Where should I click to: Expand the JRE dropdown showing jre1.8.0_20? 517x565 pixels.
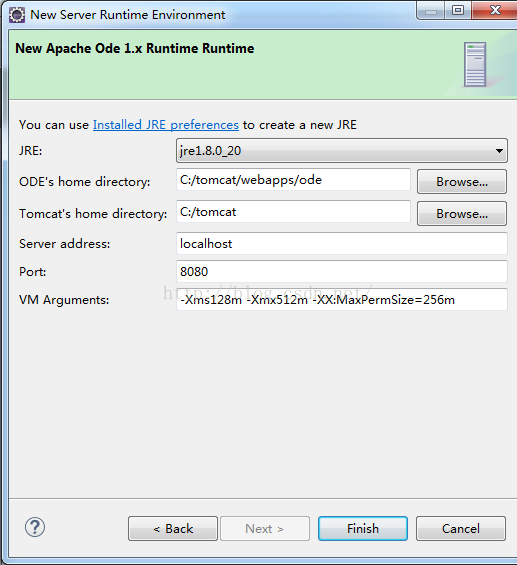click(x=342, y=151)
